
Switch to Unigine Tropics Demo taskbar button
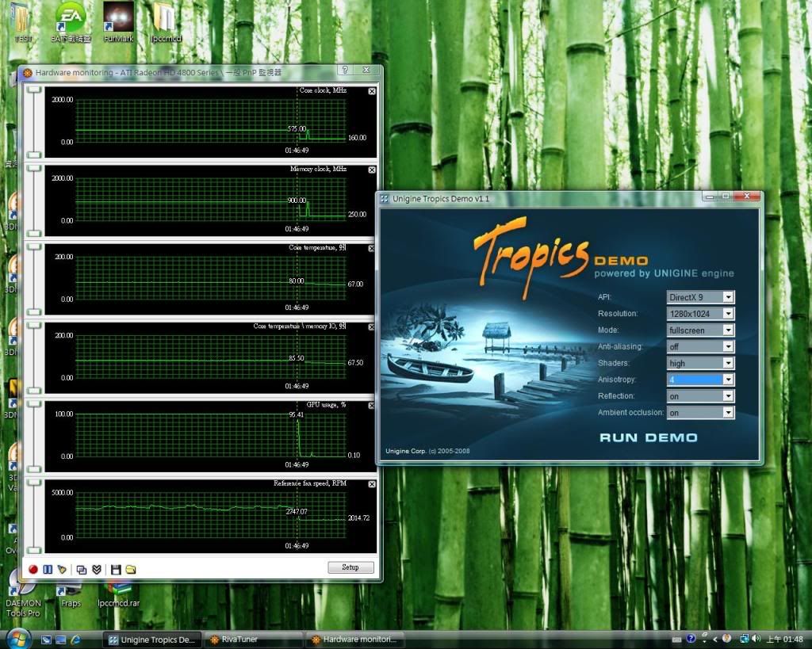tap(152, 640)
